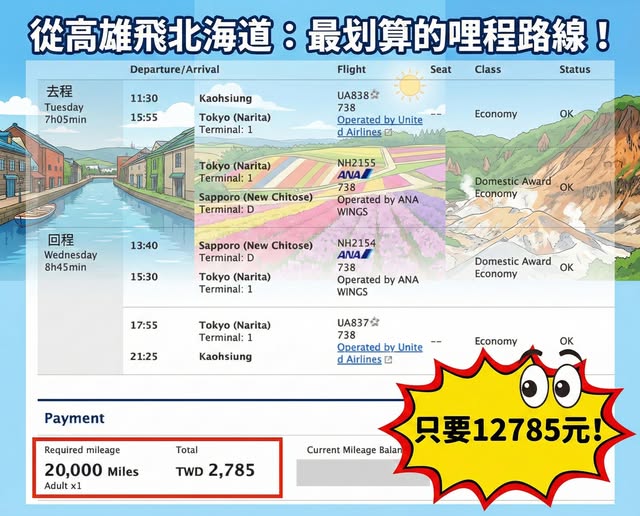Click the Star Alliance icon beside UA837
This screenshot has height=516, width=640.
375,322
